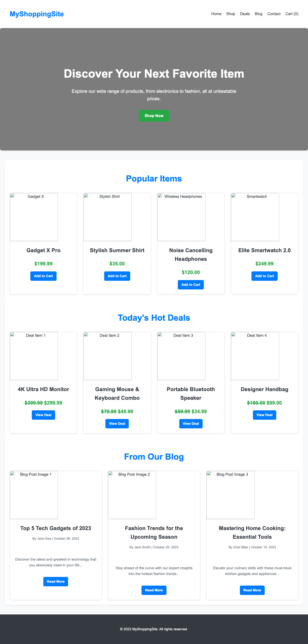Read More on Top 5 Tech Gadgets
Viewport: 308px width, 644px height.
pos(56,581)
